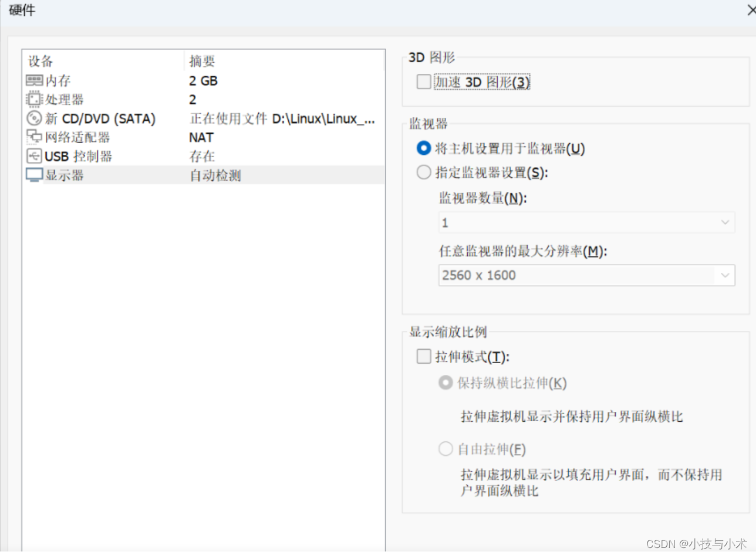Image resolution: width=756 pixels, height=555 pixels.
Task: Click the CD/DVD (SATA) disc icon
Action: click(35, 119)
